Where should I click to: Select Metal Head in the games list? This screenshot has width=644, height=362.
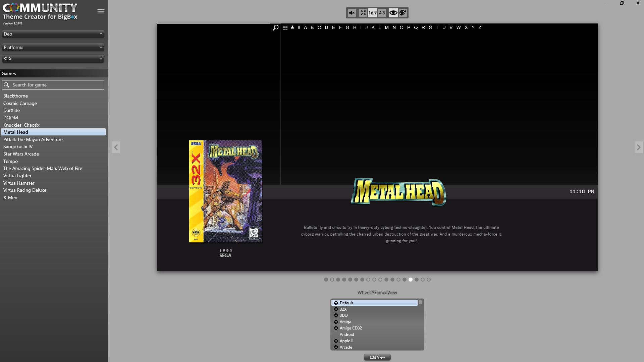point(53,132)
